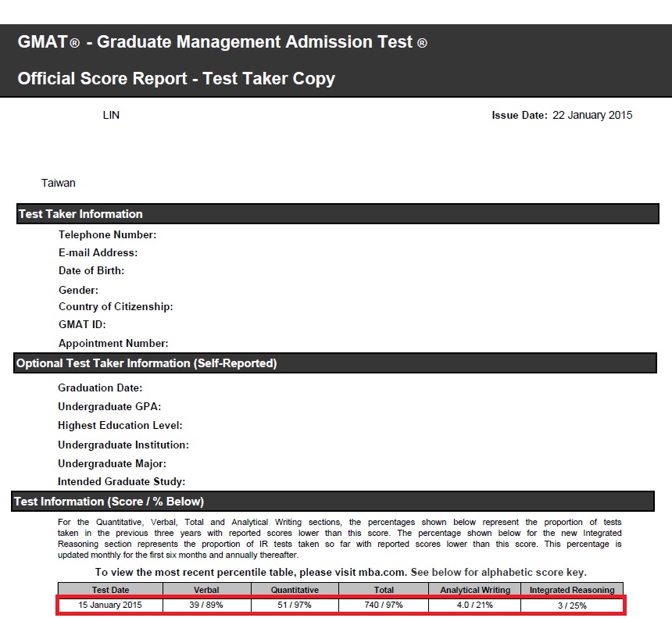
Task: Click the 'Test Information (Score / % Below)' header
Action: [x=333, y=502]
